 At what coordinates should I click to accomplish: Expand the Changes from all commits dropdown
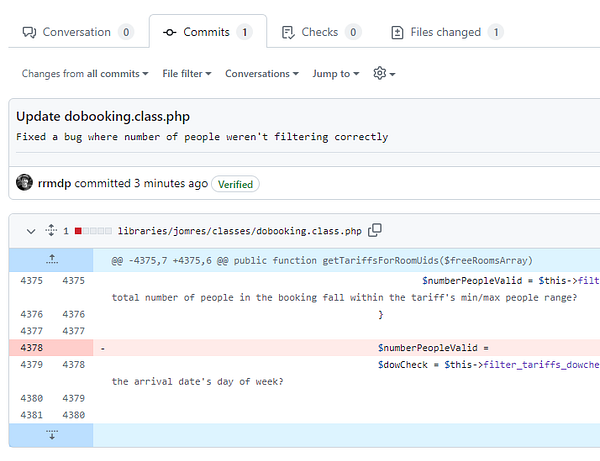85,73
